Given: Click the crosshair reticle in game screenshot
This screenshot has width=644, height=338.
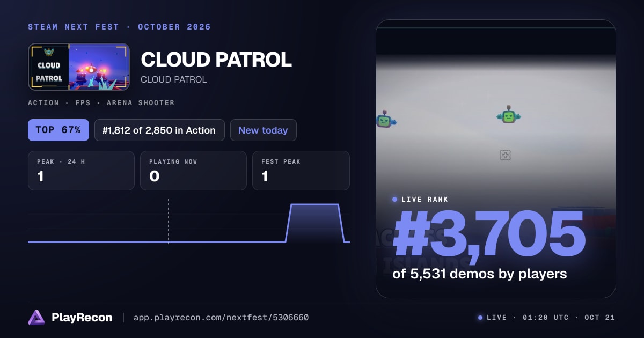Looking at the screenshot, I should 505,155.
